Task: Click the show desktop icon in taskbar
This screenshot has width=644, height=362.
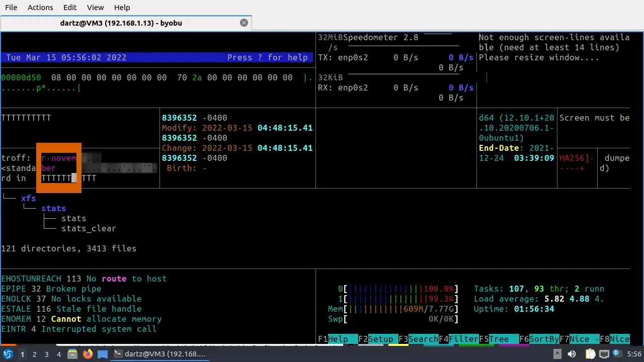Action: [x=103, y=354]
